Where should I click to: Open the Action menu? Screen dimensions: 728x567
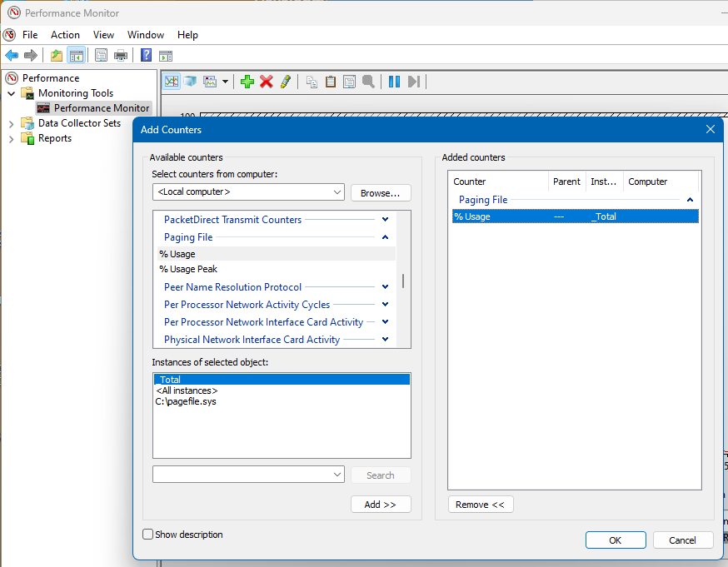coord(65,35)
